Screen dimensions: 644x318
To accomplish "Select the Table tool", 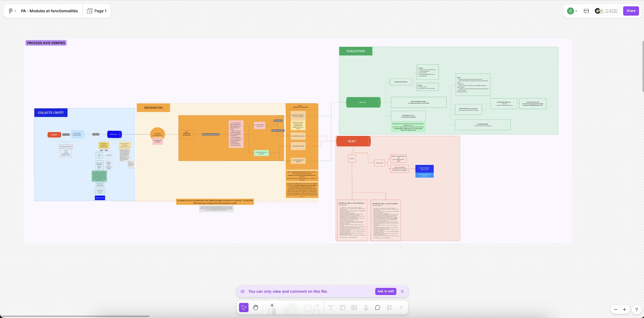I will point(354,308).
